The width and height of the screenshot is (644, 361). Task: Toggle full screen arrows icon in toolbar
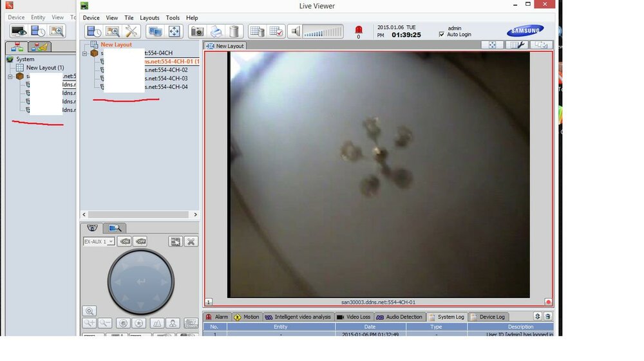174,31
